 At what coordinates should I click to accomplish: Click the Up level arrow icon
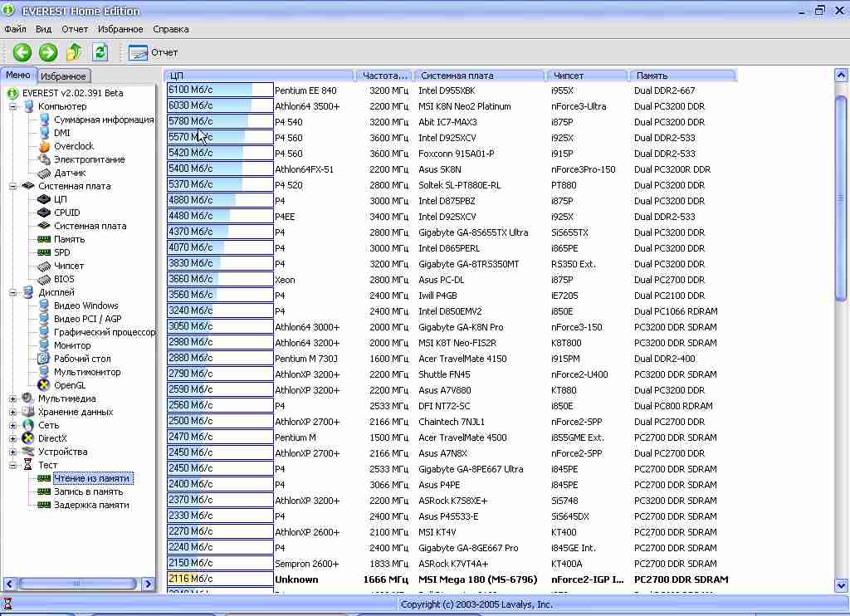[x=74, y=52]
